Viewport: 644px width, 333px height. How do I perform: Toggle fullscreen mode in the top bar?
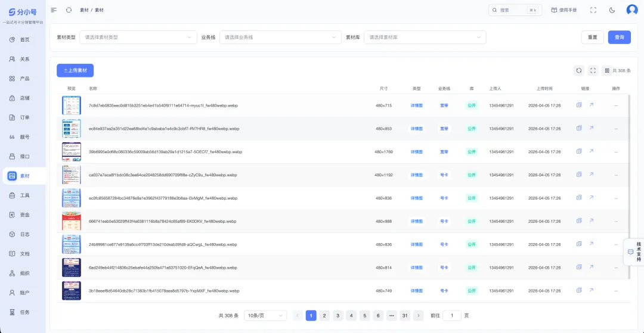(x=593, y=10)
